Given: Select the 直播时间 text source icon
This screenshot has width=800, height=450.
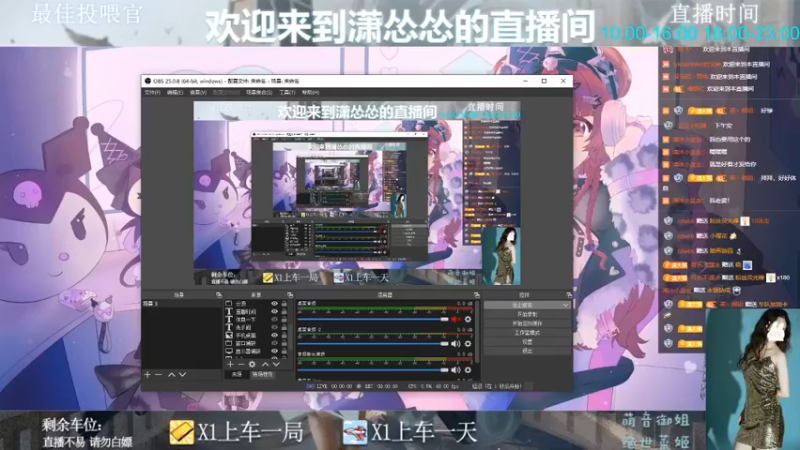Looking at the screenshot, I should point(229,311).
